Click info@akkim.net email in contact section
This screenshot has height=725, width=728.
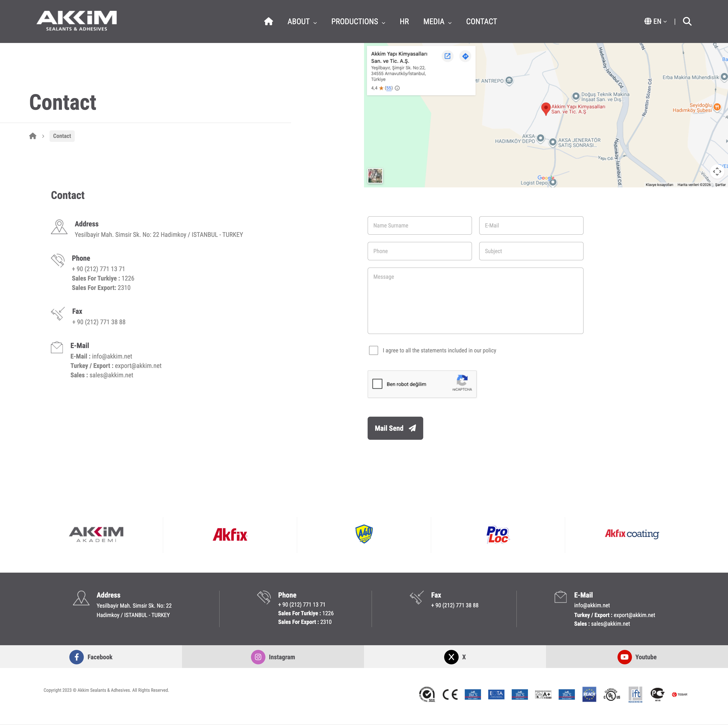tap(112, 357)
